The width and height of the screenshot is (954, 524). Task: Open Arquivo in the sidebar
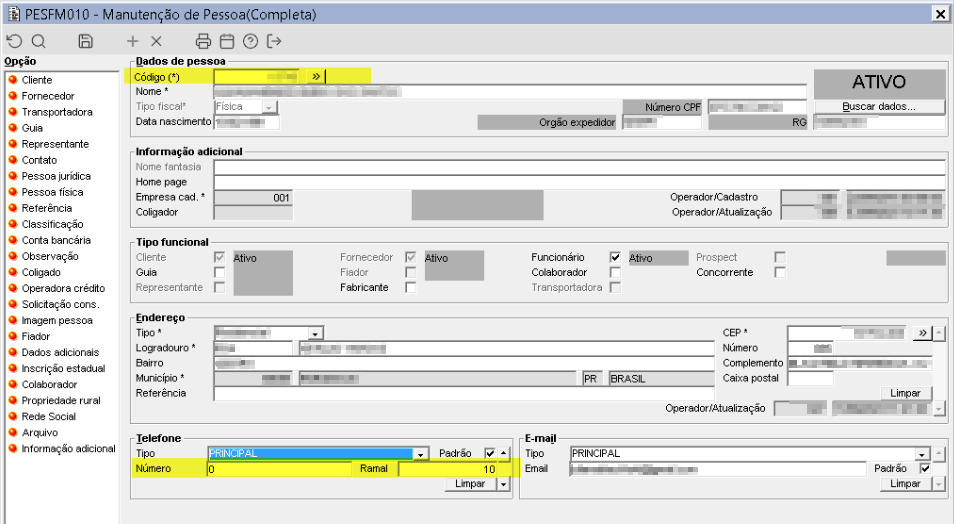40,433
